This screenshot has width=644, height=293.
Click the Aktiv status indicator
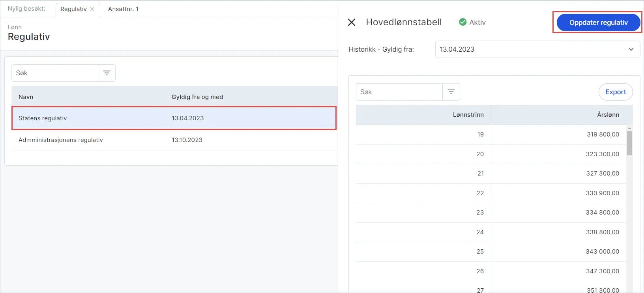coord(472,22)
